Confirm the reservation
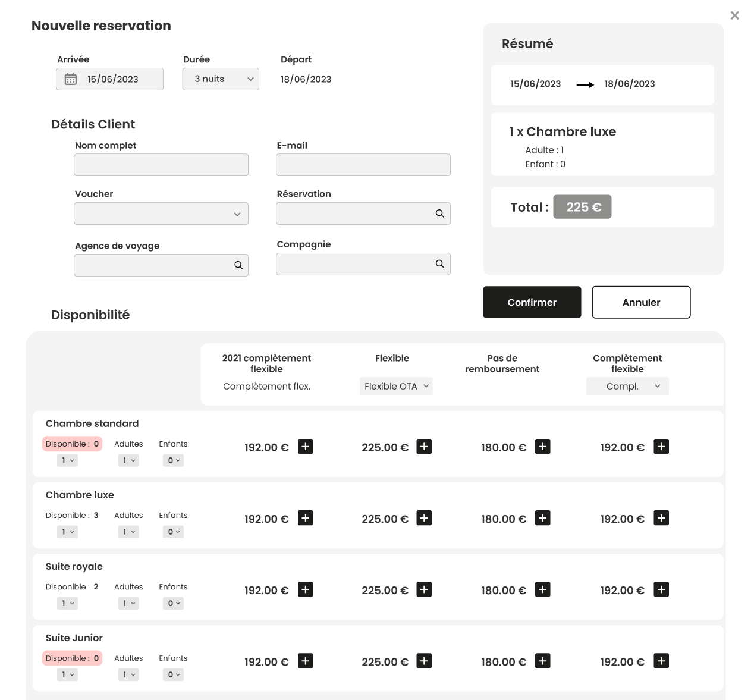 532,302
